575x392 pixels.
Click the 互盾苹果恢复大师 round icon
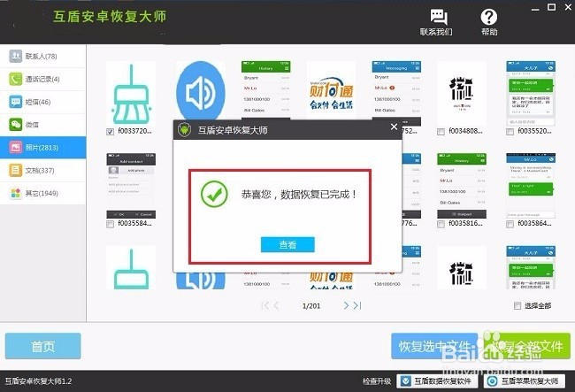tap(492, 381)
